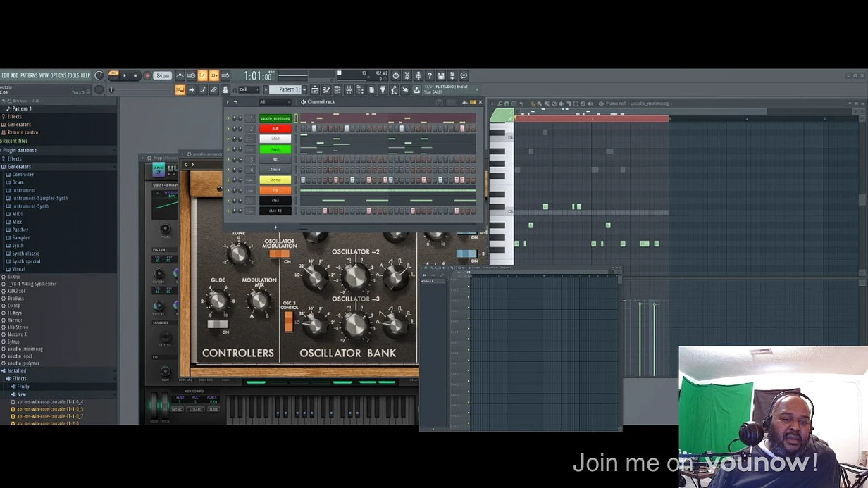Open the VIEW menu

tap(44, 75)
